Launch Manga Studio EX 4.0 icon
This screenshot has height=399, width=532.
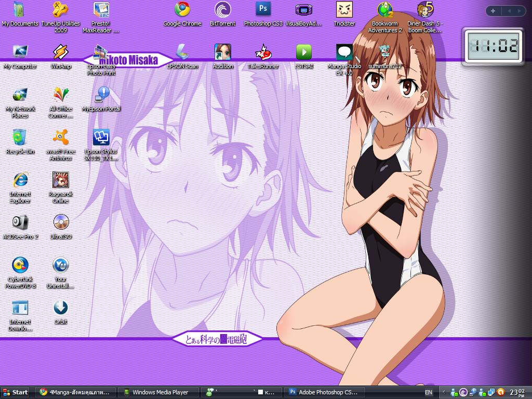[x=344, y=60]
